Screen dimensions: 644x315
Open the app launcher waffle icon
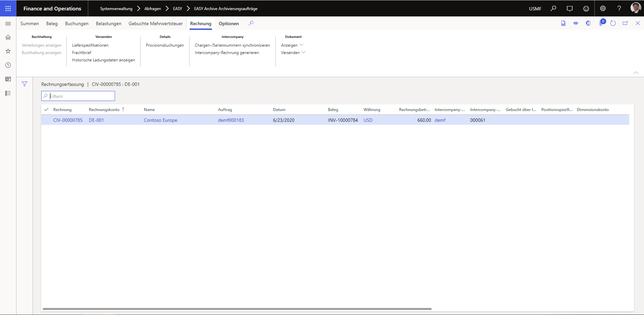coord(8,8)
